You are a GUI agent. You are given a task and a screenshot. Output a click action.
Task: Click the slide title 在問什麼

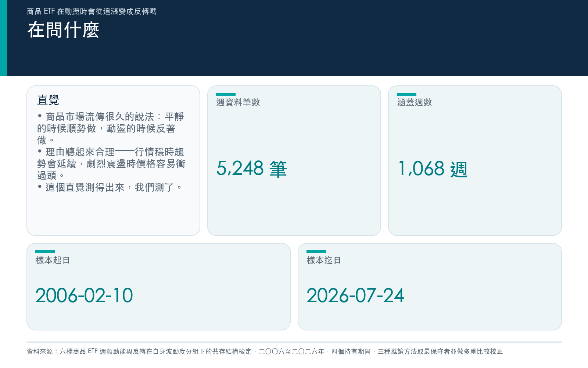(x=63, y=30)
